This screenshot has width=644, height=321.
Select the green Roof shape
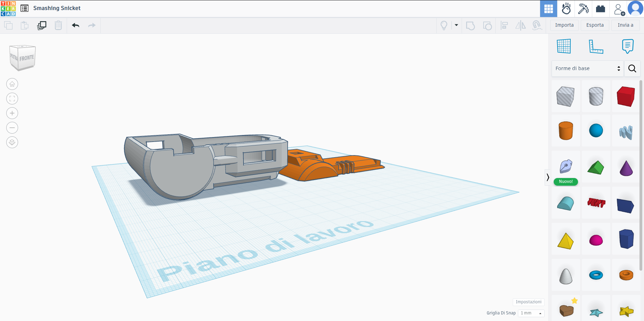(596, 167)
